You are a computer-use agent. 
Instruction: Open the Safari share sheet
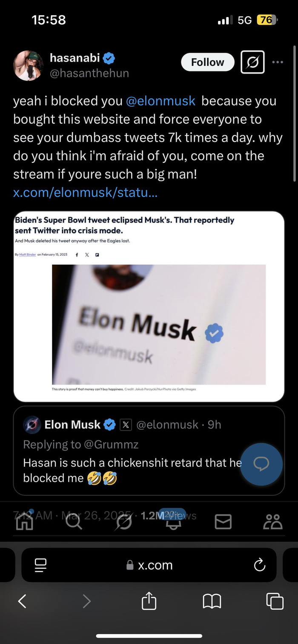(148, 601)
